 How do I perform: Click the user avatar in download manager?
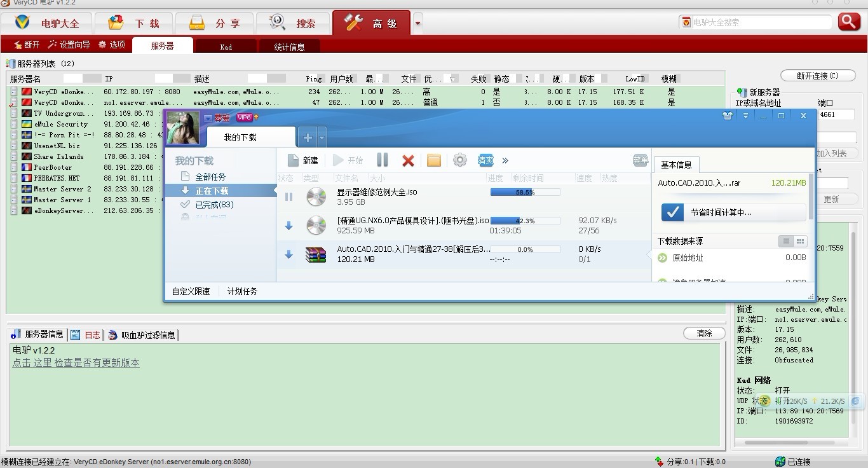[x=183, y=128]
